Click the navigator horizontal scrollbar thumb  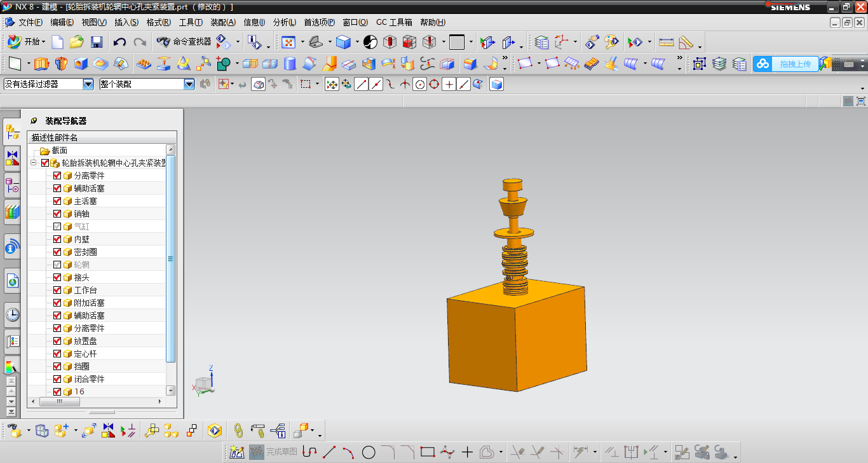point(59,402)
